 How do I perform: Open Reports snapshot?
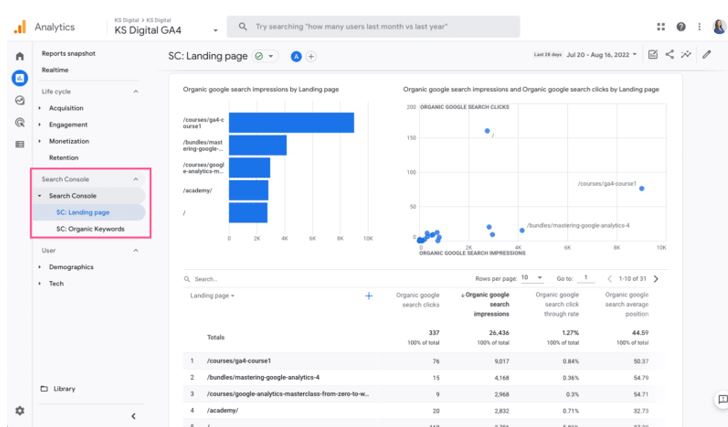pyautogui.click(x=68, y=53)
